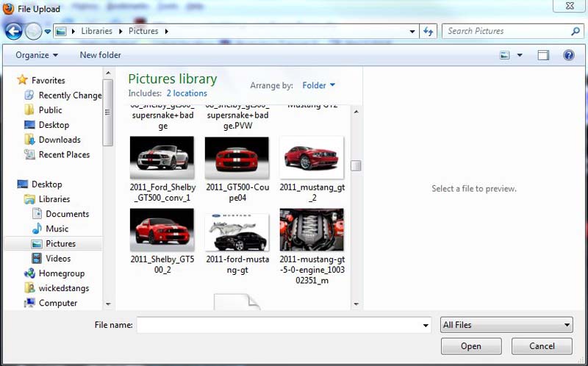Click the file list scroll down arrow
The height and width of the screenshot is (366, 588).
356,304
